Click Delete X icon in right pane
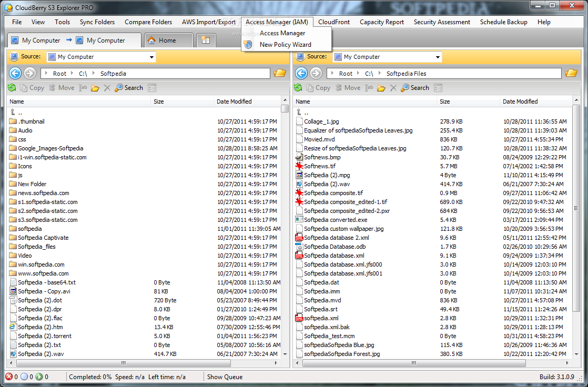This screenshot has height=387, width=588. [x=393, y=88]
